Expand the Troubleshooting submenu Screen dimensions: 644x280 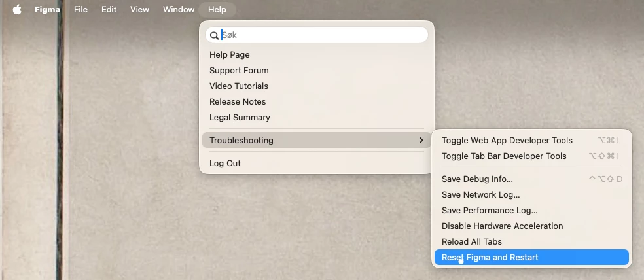(x=317, y=140)
